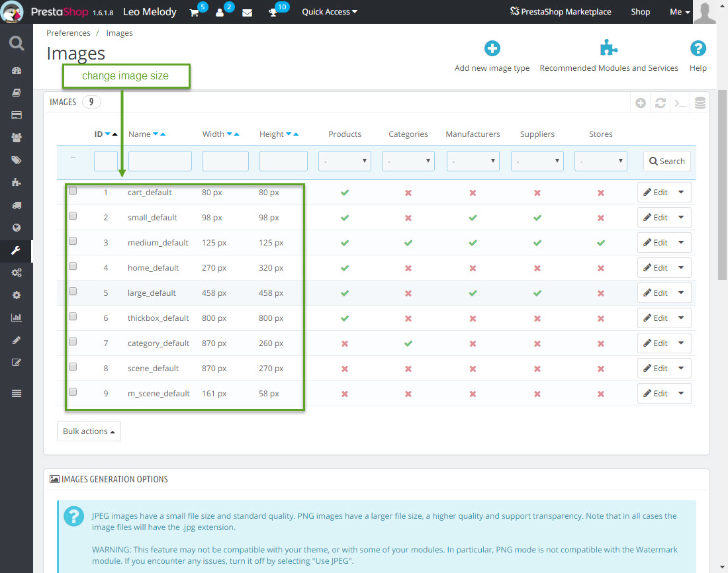
Task: Tick the checkbox for small_default
Action: click(73, 216)
